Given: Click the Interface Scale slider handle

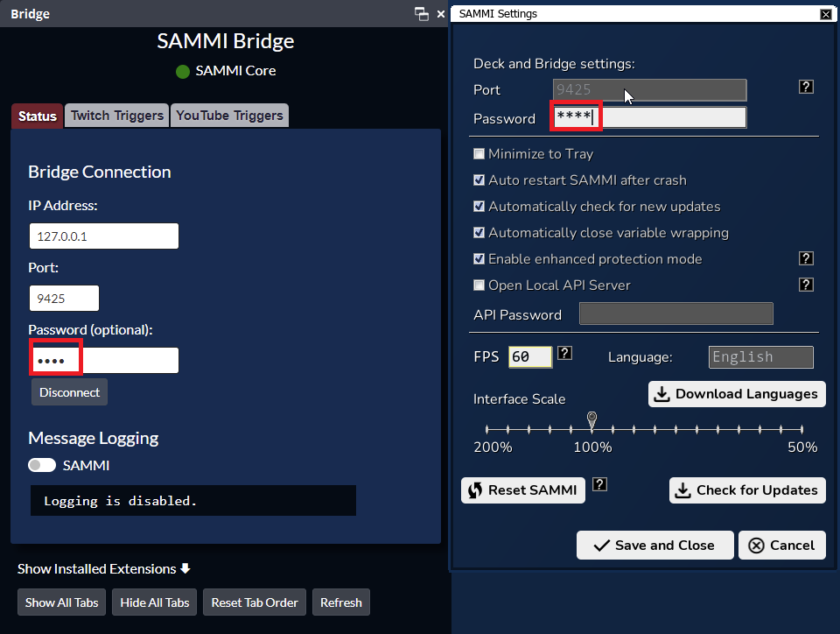Looking at the screenshot, I should (592, 419).
